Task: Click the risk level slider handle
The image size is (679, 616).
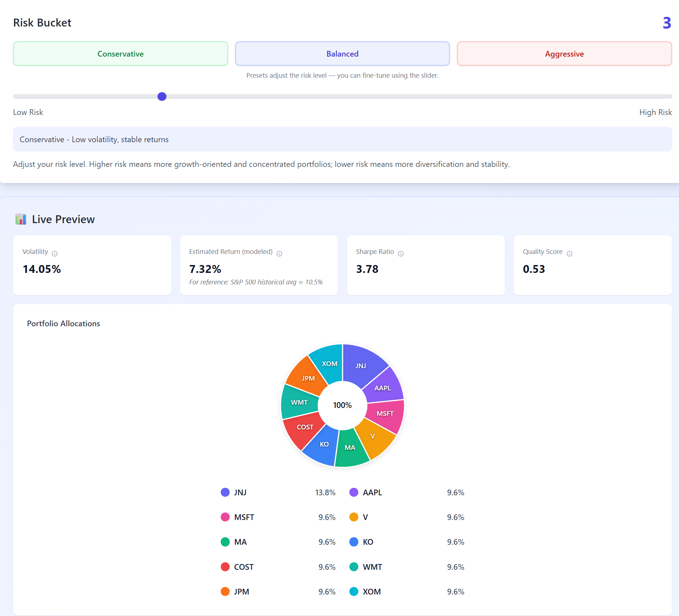Action: coord(162,96)
